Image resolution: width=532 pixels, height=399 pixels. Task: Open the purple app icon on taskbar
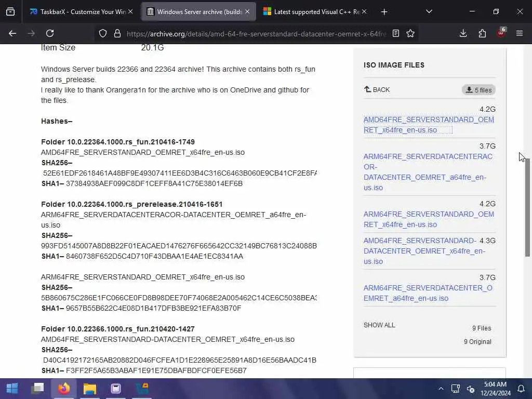click(x=116, y=389)
